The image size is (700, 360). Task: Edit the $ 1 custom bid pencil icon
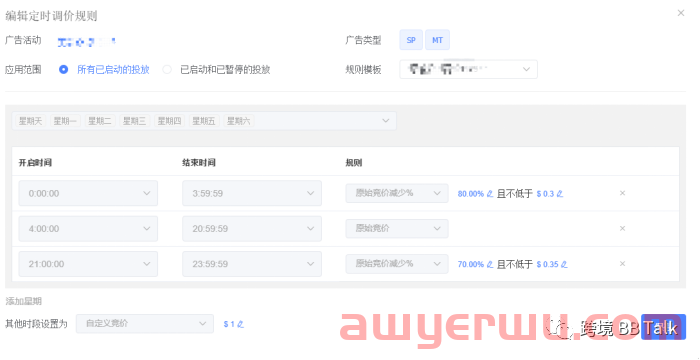[x=241, y=324]
